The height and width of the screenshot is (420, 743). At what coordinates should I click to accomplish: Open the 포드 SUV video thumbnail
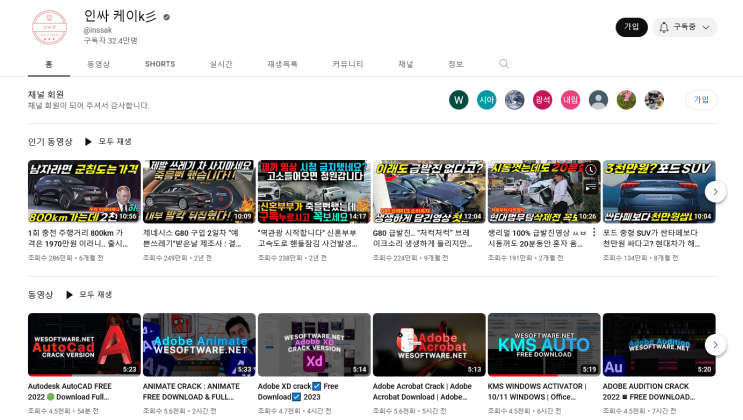(659, 192)
